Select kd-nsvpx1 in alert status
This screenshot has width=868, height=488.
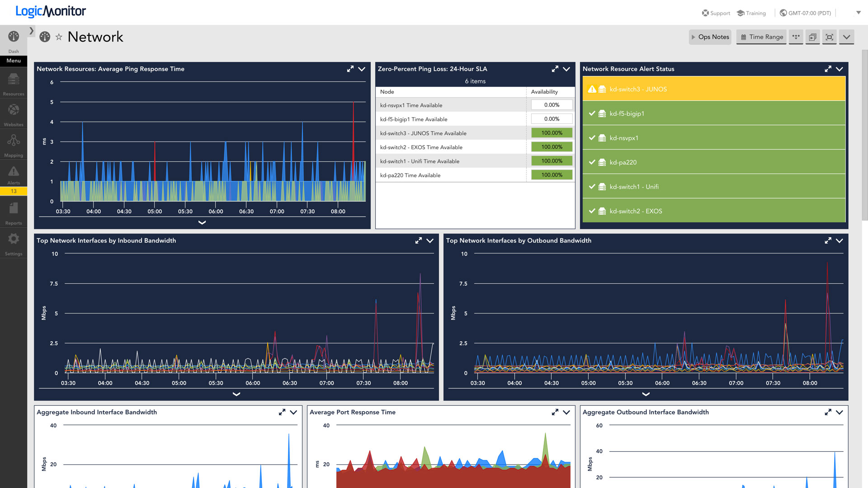[714, 138]
